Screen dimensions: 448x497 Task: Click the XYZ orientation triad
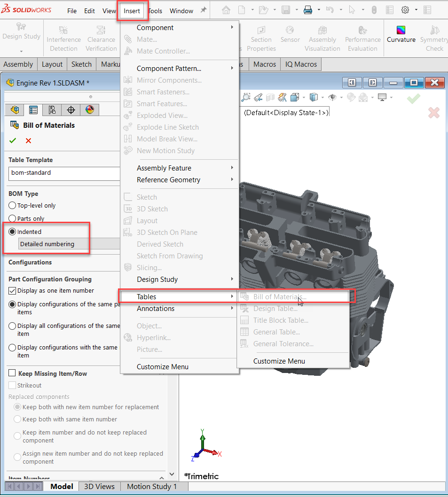pyautogui.click(x=206, y=445)
